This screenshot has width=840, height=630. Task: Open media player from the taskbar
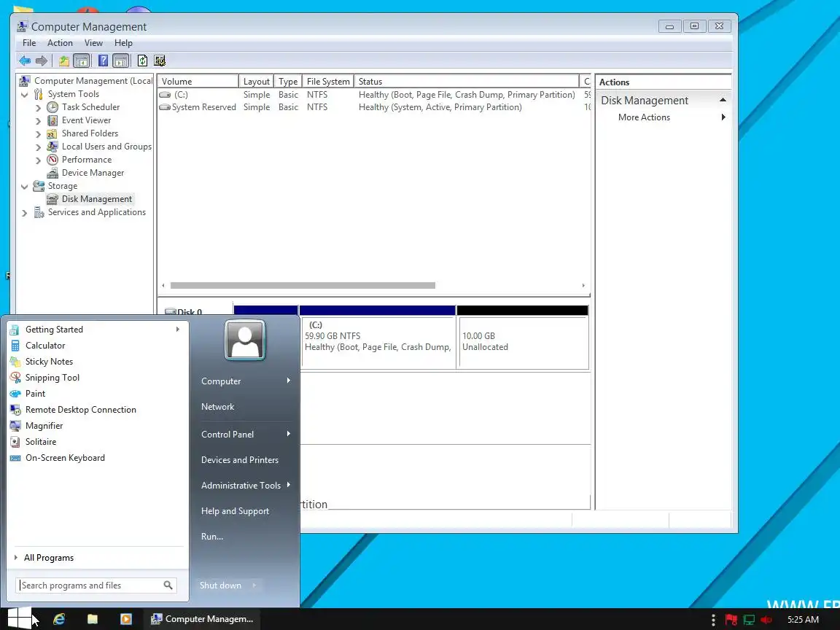click(126, 619)
